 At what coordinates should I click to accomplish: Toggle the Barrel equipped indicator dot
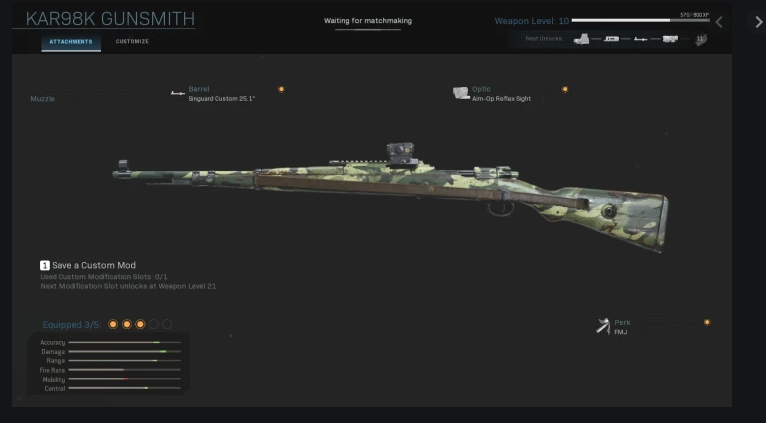coord(281,89)
